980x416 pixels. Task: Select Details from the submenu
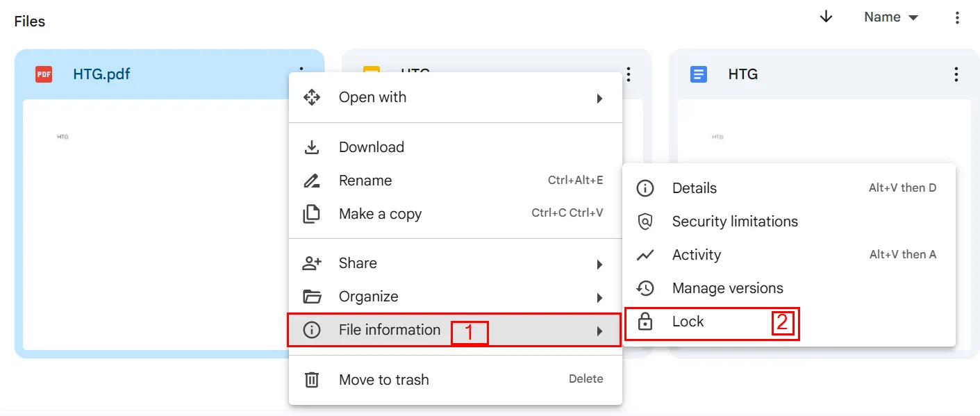694,188
